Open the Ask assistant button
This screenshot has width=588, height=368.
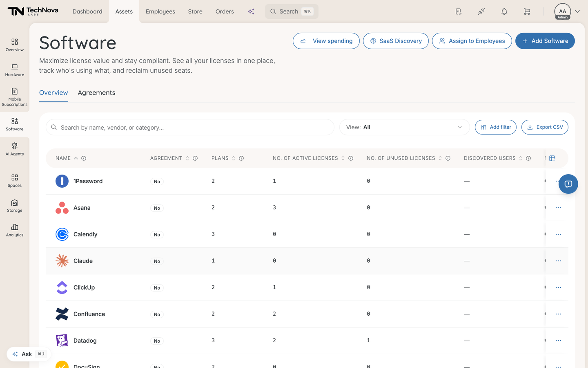tap(29, 354)
